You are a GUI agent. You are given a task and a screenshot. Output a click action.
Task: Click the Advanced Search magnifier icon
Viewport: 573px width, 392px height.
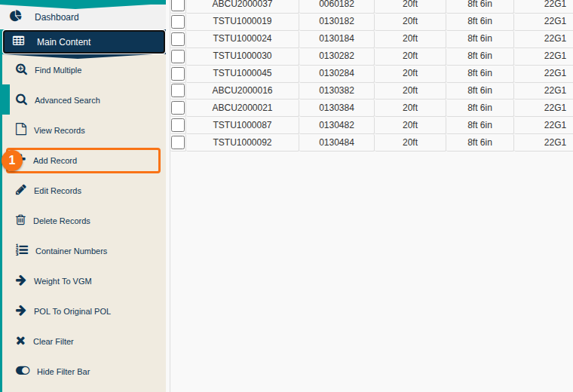21,100
